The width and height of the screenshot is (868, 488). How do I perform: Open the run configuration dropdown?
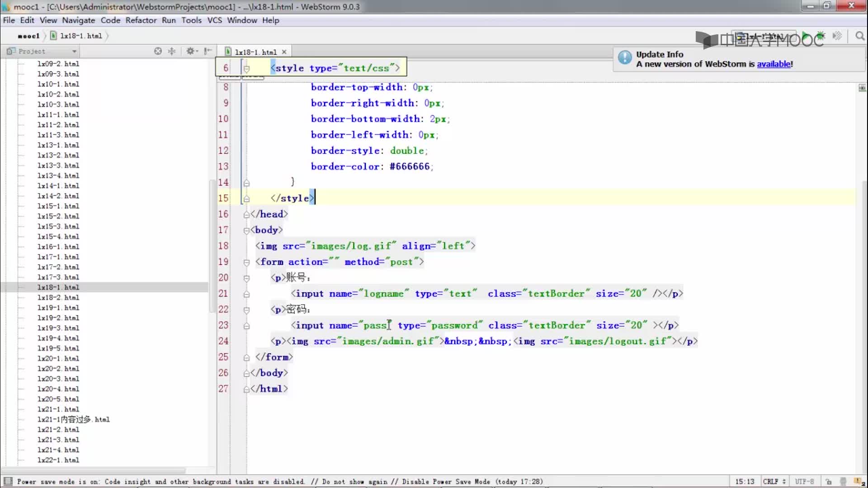764,36
